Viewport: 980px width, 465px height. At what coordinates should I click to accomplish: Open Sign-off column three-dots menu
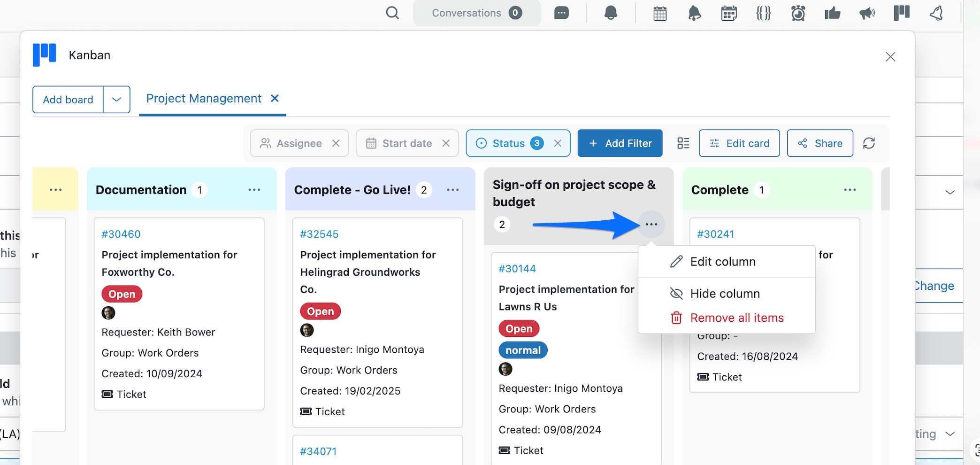651,225
